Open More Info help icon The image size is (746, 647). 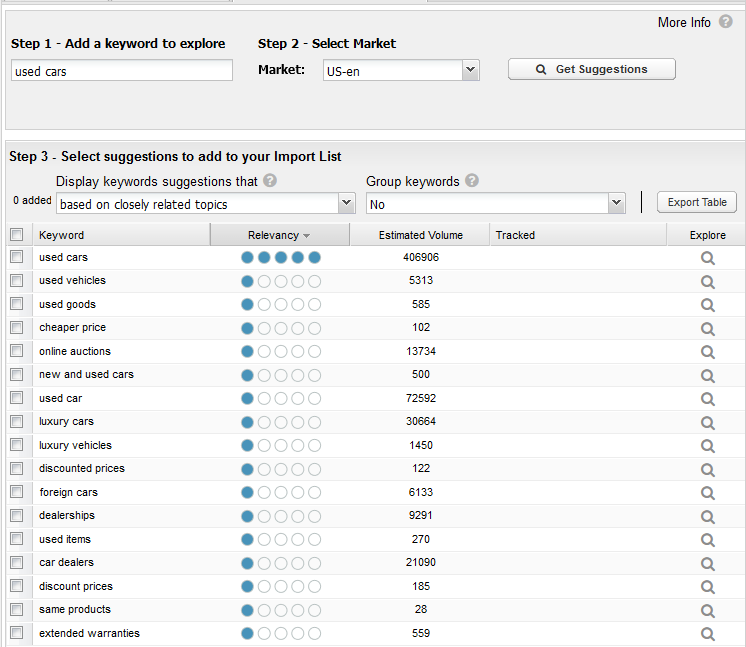click(x=726, y=21)
